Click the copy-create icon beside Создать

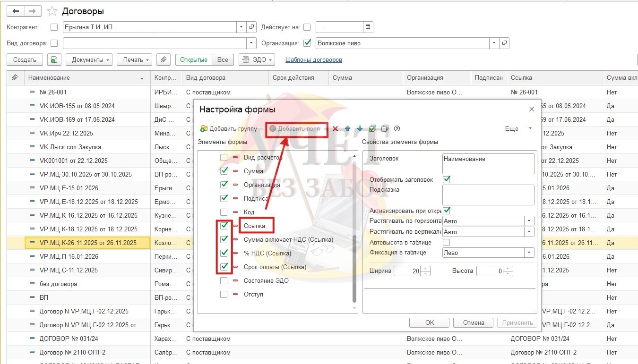click(54, 60)
